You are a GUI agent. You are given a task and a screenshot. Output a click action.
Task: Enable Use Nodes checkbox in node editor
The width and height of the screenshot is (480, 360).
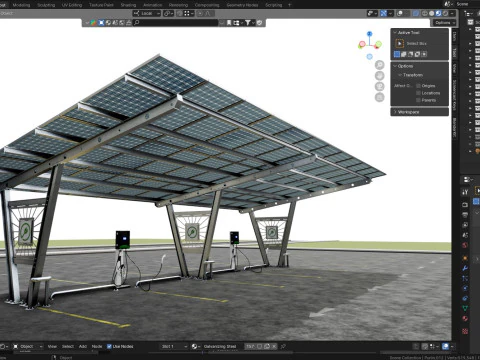pos(109,347)
